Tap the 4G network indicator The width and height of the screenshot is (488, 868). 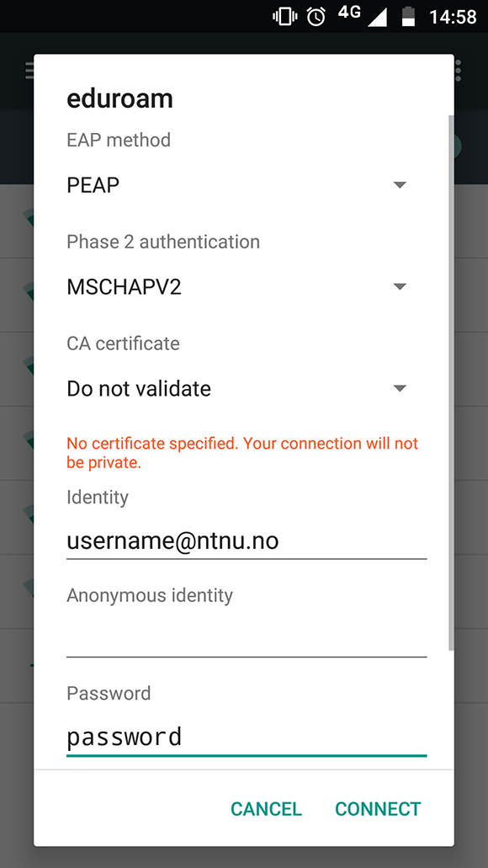click(349, 12)
